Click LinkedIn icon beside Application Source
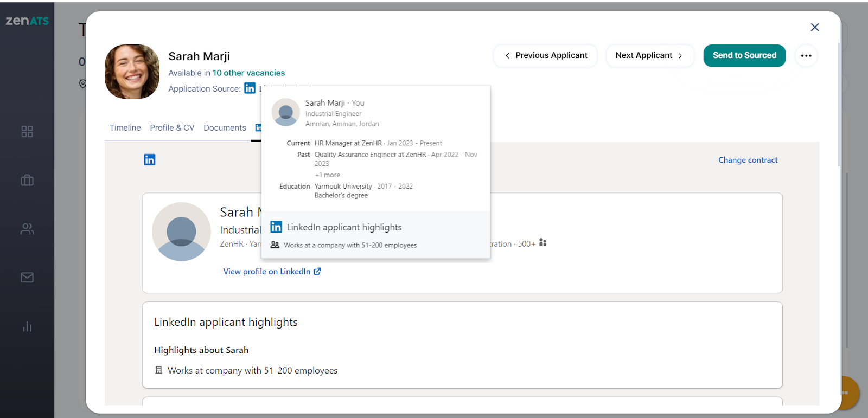This screenshot has width=868, height=418. [x=250, y=88]
